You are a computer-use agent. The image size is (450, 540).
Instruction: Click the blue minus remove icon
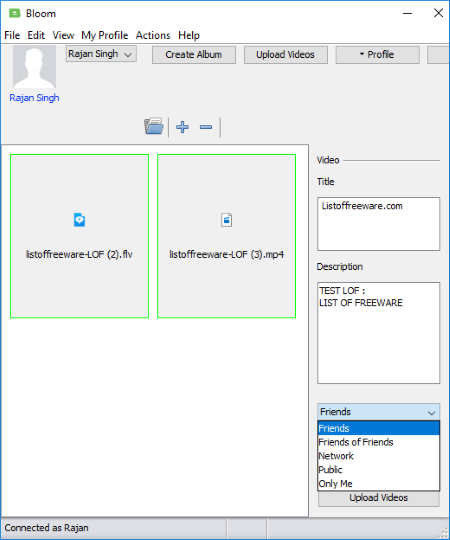pos(206,127)
